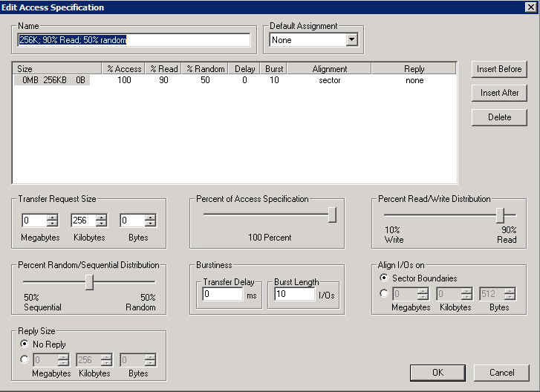Enable custom Reply Size radio button
Image resolution: width=540 pixels, height=392 pixels.
tap(25, 360)
